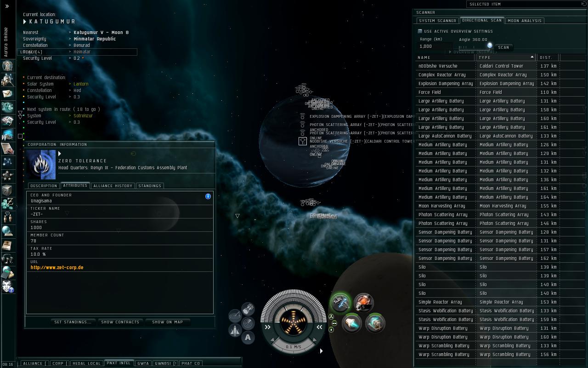The width and height of the screenshot is (588, 368).
Task: Adjust the scan angle slider
Action: coord(490,46)
